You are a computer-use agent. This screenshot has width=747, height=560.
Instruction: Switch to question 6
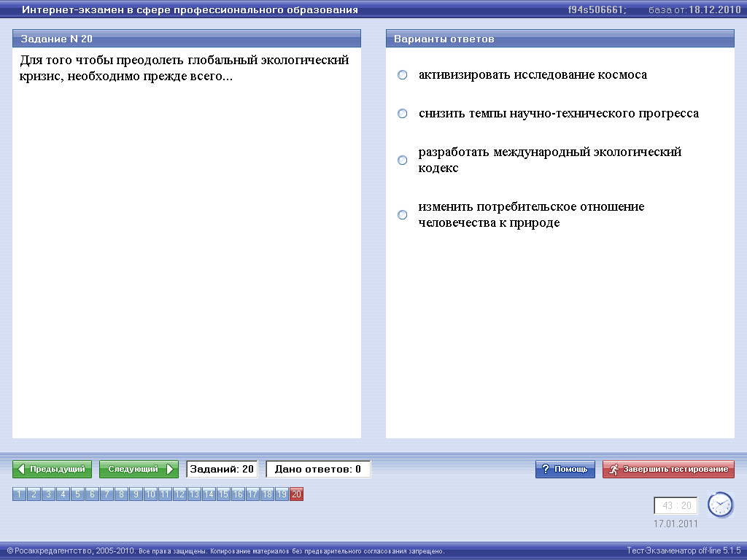pyautogui.click(x=92, y=494)
